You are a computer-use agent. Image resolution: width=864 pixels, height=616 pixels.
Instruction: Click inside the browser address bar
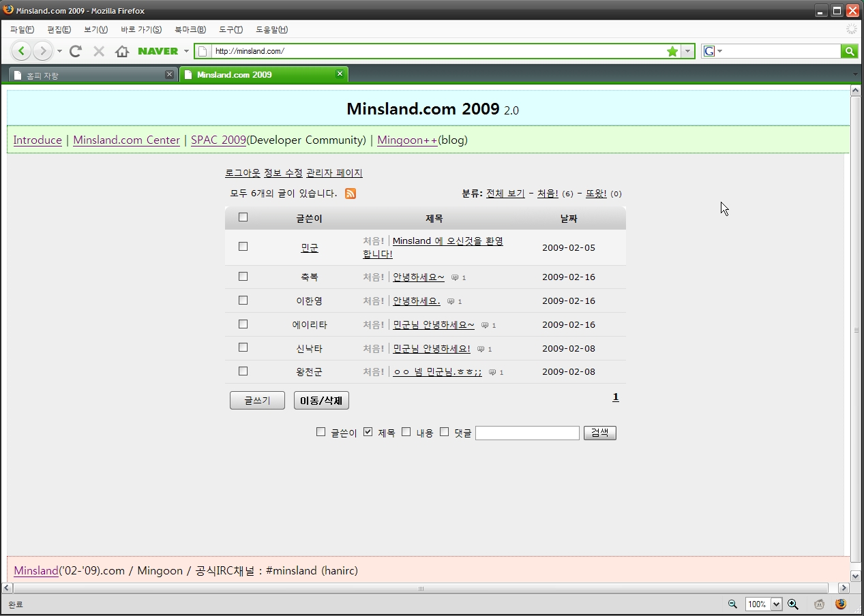coord(437,51)
